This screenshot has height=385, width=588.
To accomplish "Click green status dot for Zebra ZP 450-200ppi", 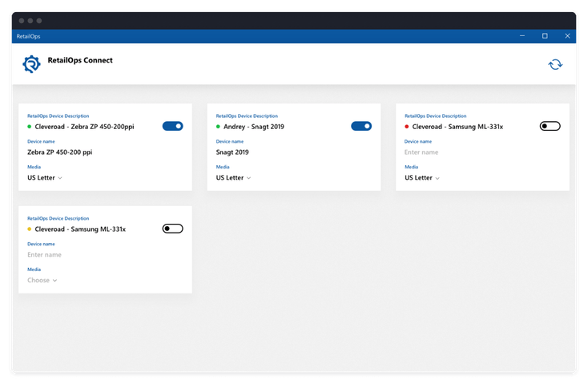I will [30, 127].
